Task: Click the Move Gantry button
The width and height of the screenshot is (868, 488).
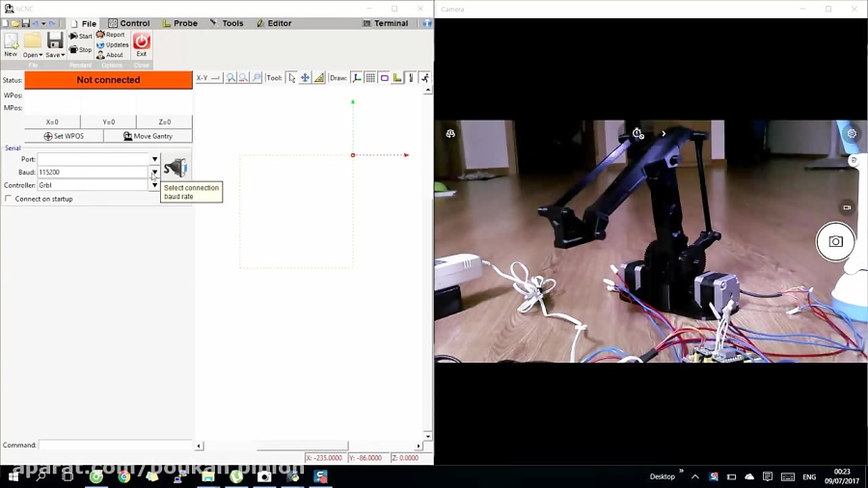Action: [148, 136]
